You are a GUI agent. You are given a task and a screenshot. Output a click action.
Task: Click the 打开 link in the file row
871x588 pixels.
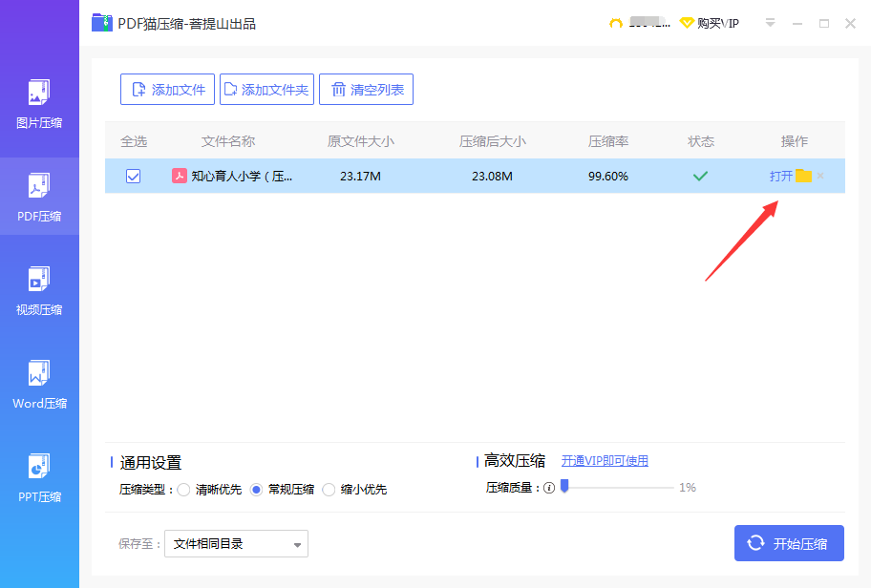pyautogui.click(x=780, y=176)
